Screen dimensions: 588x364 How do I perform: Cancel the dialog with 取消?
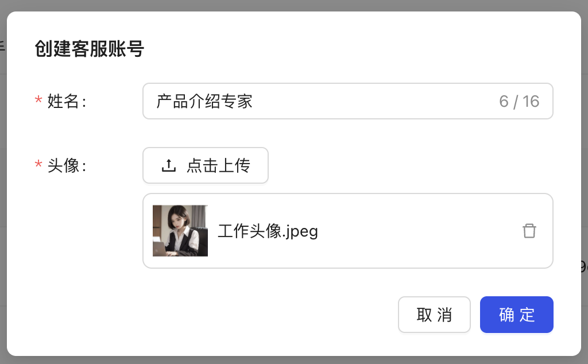tap(434, 315)
